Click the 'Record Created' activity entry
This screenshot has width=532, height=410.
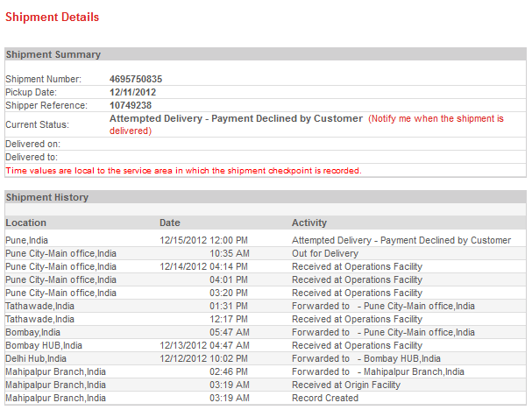(325, 398)
